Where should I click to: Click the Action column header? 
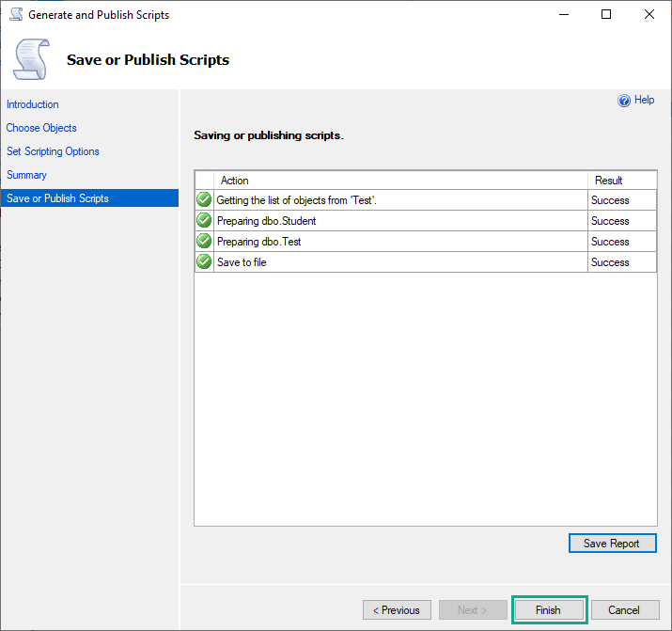coord(235,181)
